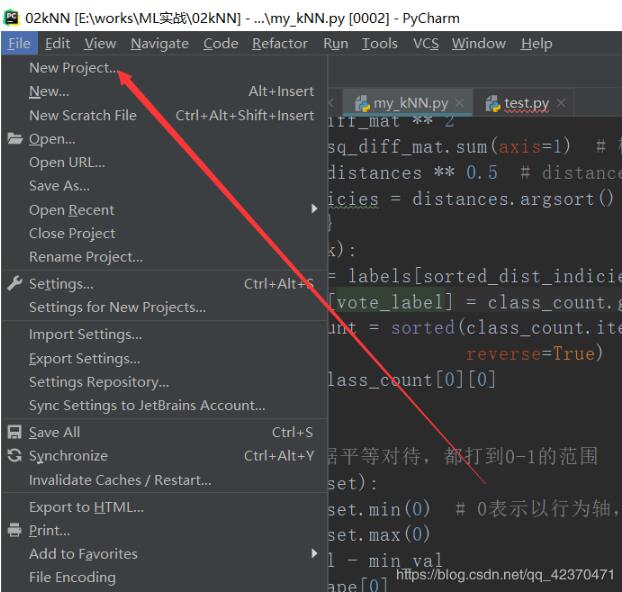Choose Open... in the File menu
The width and height of the screenshot is (622, 592).
pos(164,138)
